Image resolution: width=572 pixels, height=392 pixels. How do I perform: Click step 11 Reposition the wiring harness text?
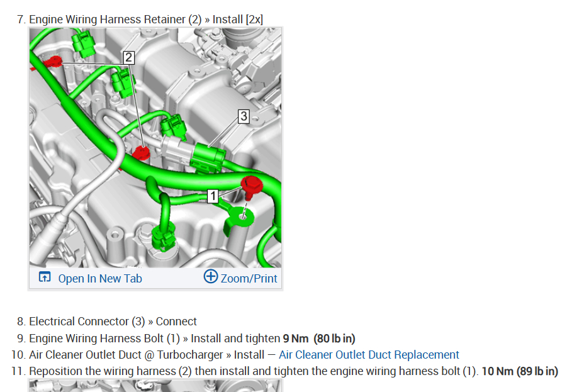254,371
